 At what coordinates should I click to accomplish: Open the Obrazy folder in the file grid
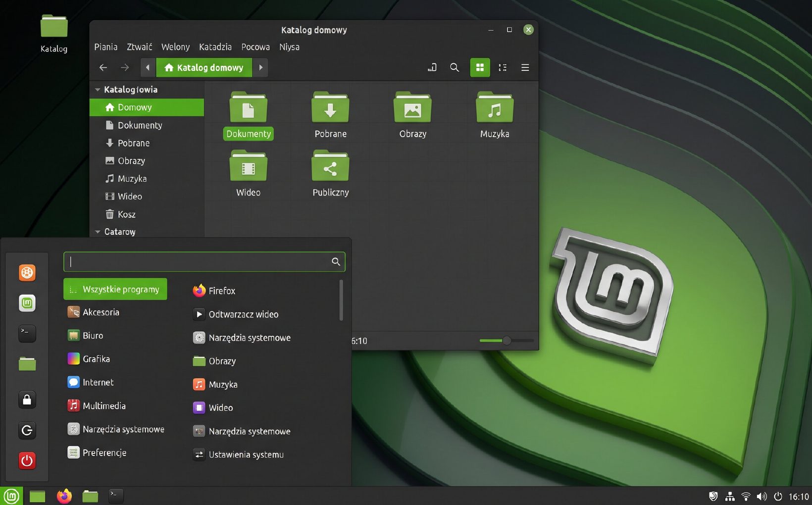tap(412, 107)
